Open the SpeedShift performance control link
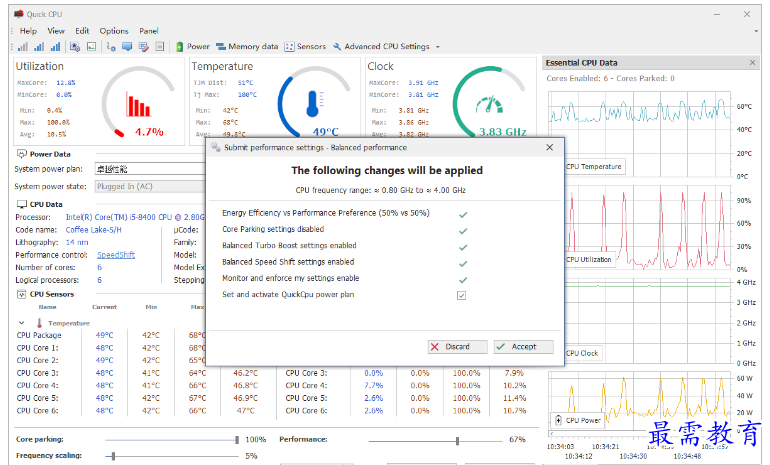The image size is (770, 465). (116, 255)
